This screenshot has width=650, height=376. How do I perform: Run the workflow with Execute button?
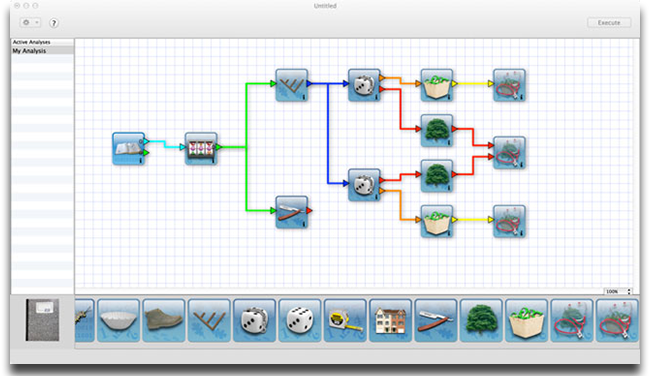(x=609, y=22)
